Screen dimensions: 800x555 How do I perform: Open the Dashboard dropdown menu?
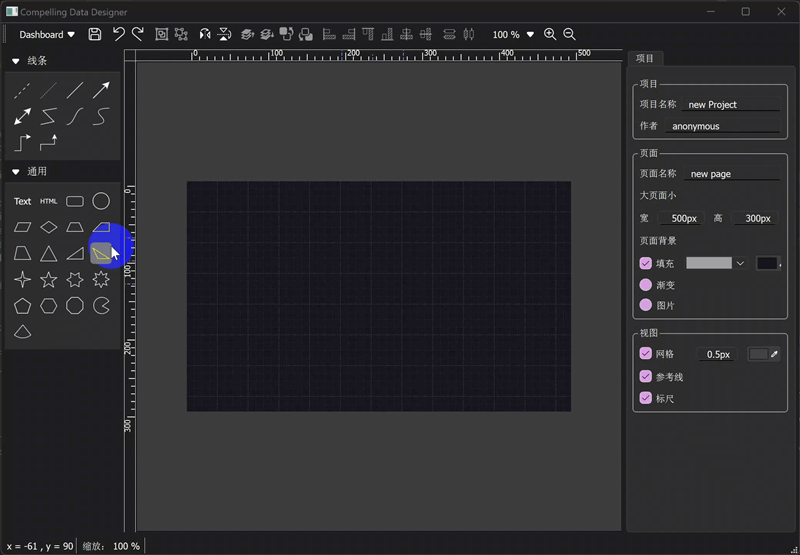[47, 35]
